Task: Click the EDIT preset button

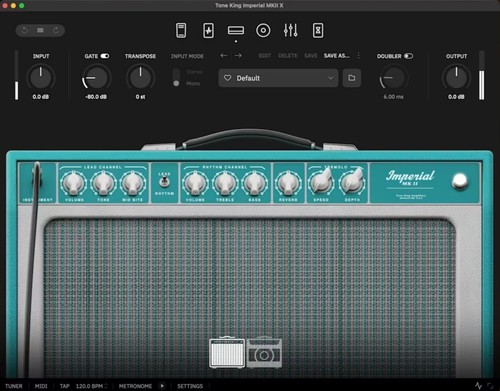Action: 265,56
